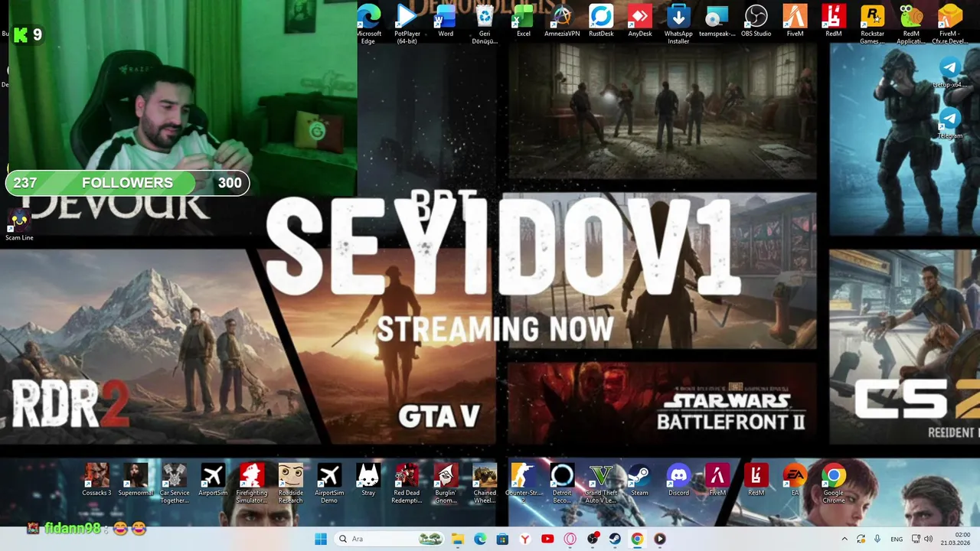Open the Google Chrome desktop shortcut
The height and width of the screenshot is (551, 980).
click(834, 483)
